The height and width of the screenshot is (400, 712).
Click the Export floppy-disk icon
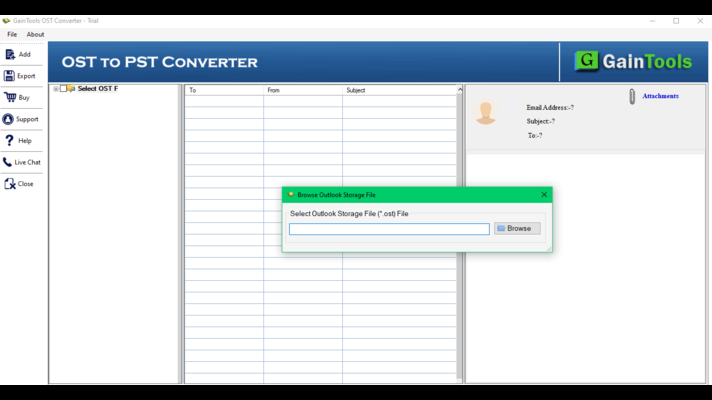click(9, 76)
